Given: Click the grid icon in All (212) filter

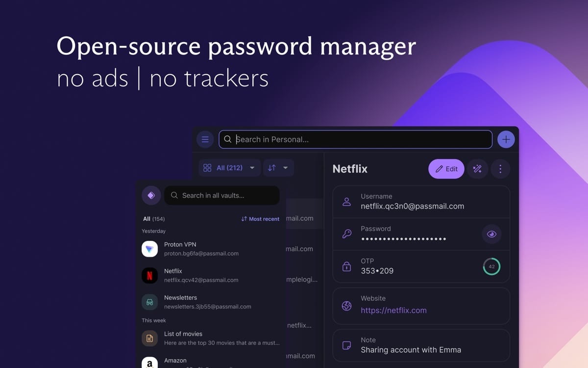Looking at the screenshot, I should 207,168.
